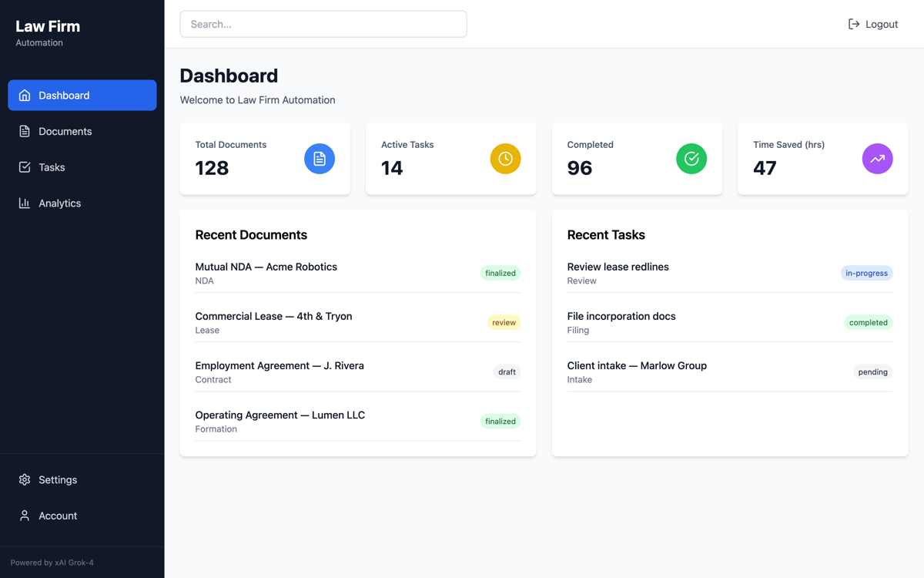The height and width of the screenshot is (578, 924).
Task: Click the completed status badge
Action: (869, 322)
